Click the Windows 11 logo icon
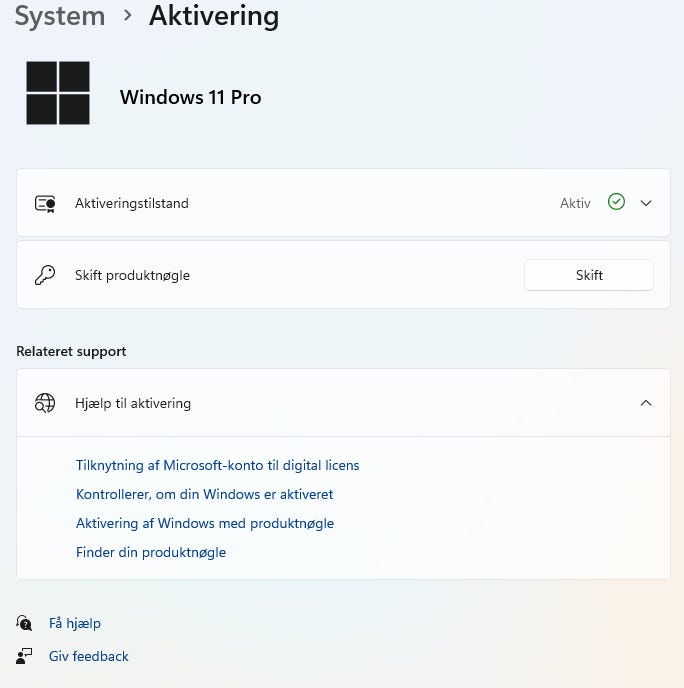The width and height of the screenshot is (684, 688). pyautogui.click(x=58, y=93)
